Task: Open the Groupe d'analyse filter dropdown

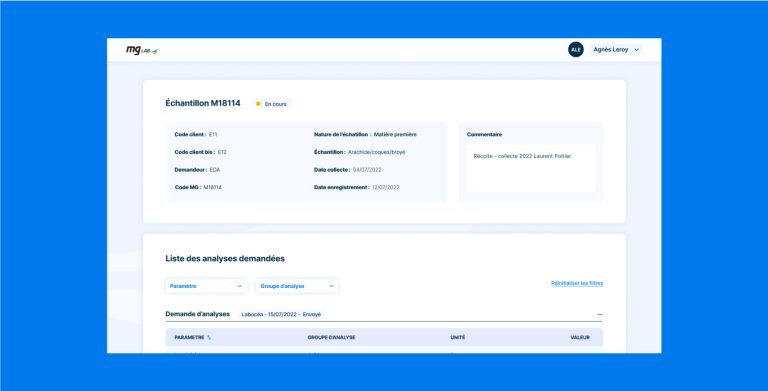Action: click(x=297, y=286)
